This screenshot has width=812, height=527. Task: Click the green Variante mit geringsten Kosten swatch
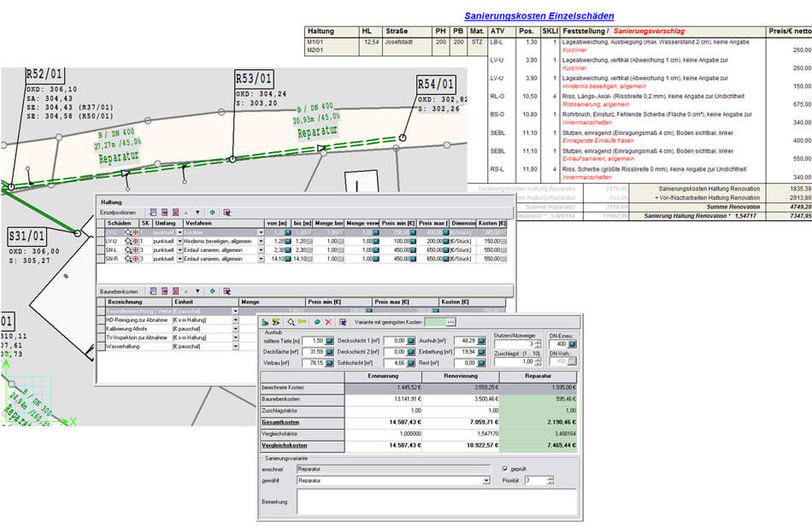(433, 322)
